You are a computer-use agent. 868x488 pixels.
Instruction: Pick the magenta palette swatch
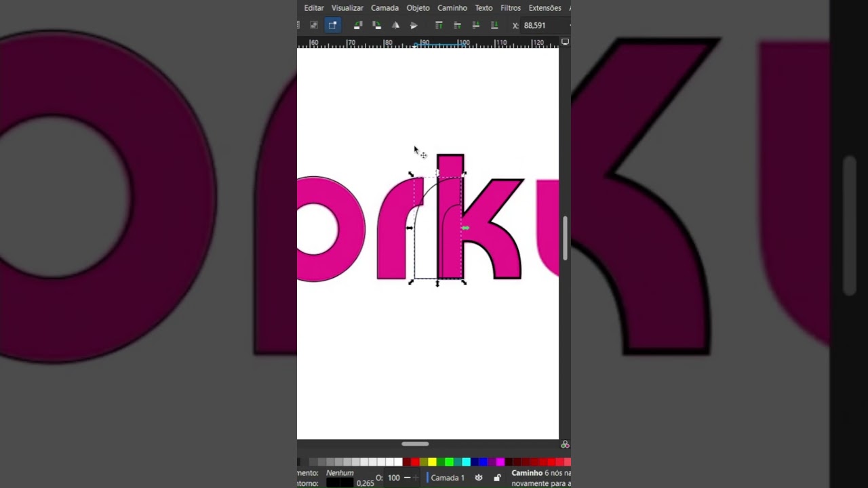(x=500, y=462)
